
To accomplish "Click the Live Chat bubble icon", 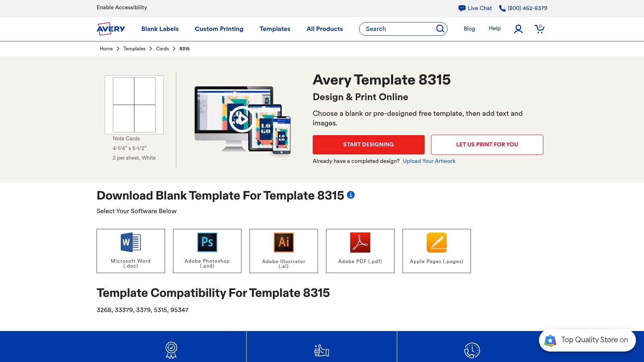I will (x=462, y=8).
